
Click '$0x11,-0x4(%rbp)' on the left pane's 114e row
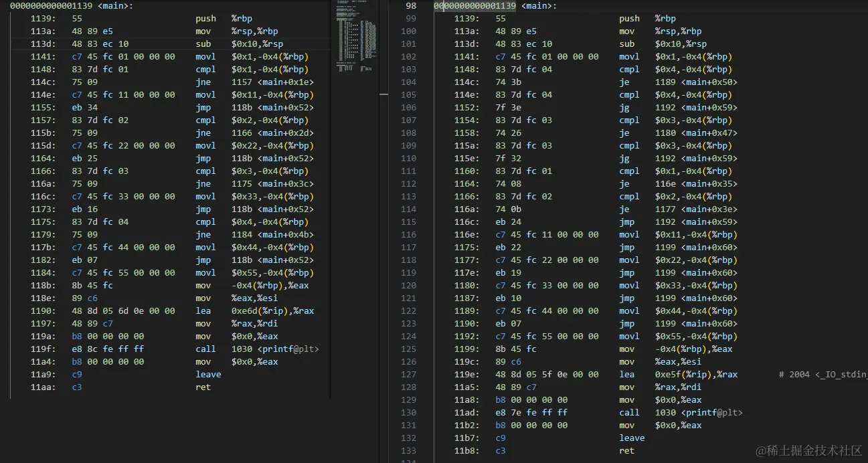click(272, 95)
